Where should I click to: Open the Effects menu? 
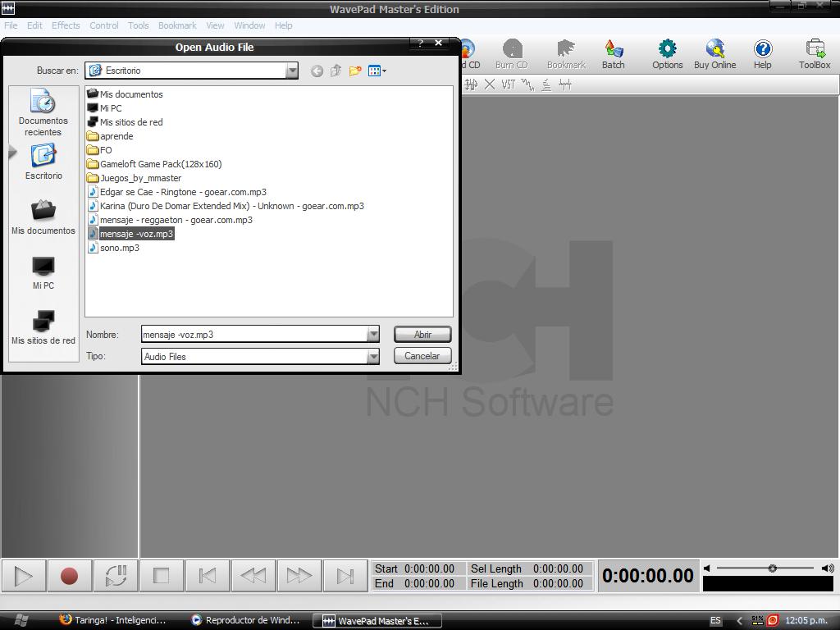(66, 25)
